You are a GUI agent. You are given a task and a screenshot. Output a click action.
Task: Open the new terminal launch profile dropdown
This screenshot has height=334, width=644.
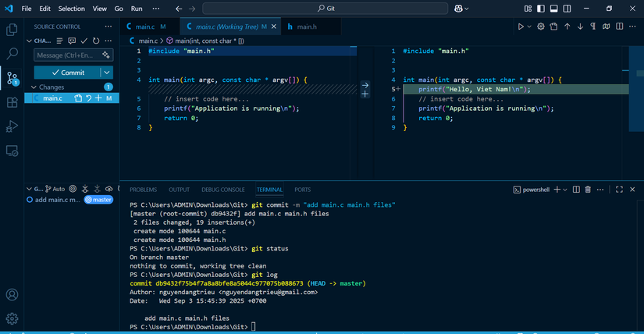(x=564, y=190)
